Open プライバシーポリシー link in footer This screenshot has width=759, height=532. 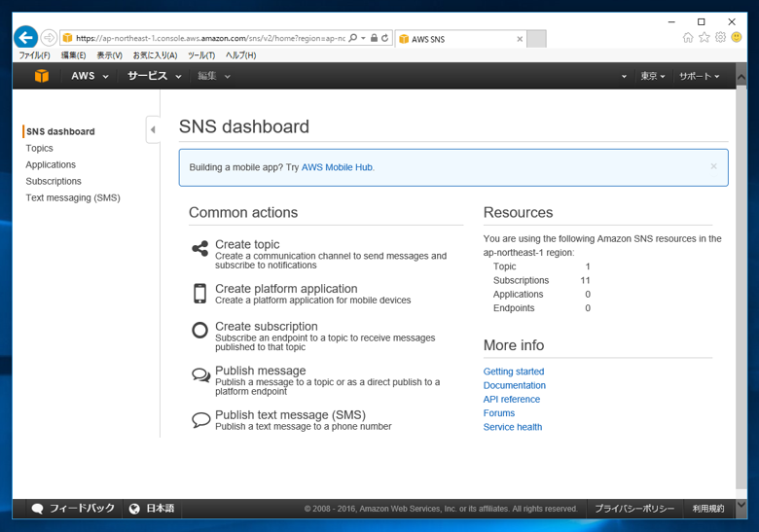634,509
